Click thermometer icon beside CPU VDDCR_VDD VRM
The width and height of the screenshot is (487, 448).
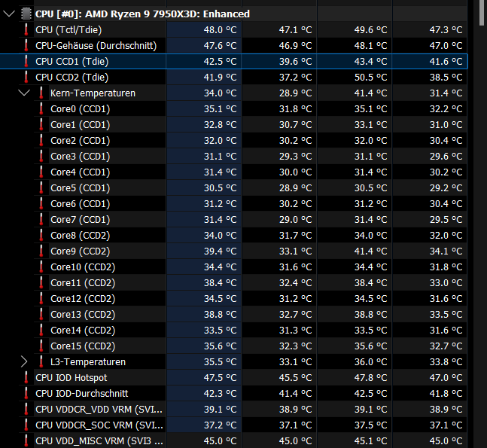[x=26, y=409]
